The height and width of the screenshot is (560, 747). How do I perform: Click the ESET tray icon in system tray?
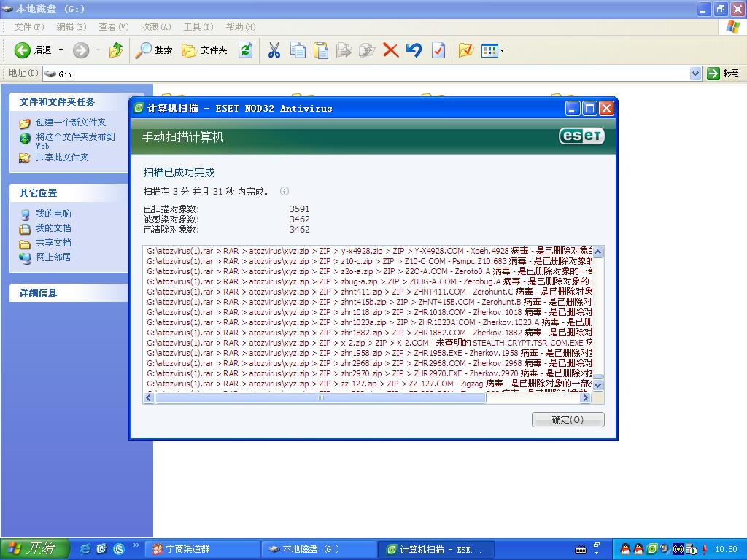(651, 549)
